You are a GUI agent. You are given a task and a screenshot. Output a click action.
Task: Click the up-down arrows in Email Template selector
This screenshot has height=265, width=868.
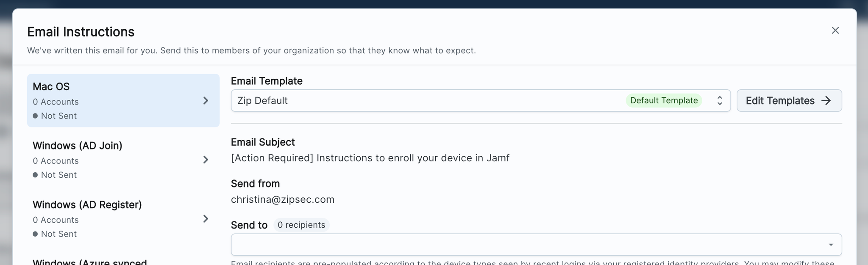(x=719, y=101)
